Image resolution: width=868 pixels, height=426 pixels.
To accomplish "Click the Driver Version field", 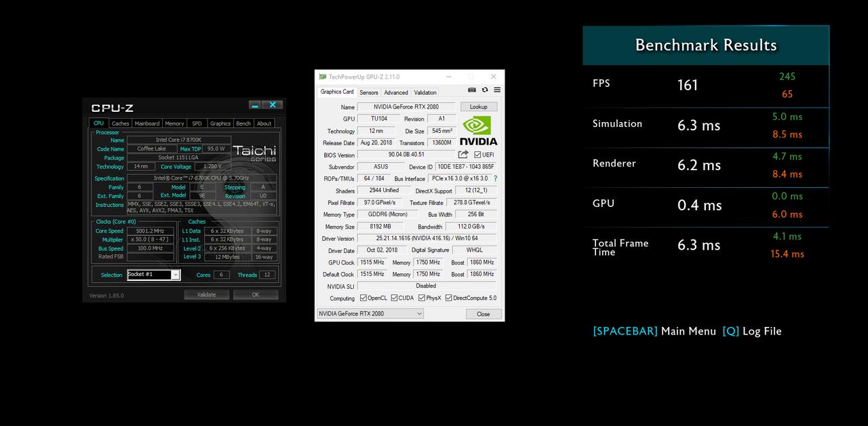I will pyautogui.click(x=427, y=238).
